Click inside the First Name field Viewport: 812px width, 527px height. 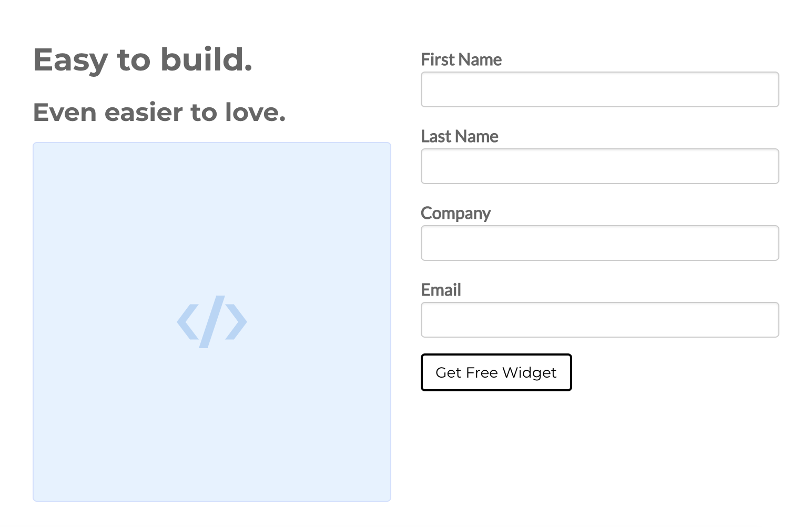click(x=600, y=89)
